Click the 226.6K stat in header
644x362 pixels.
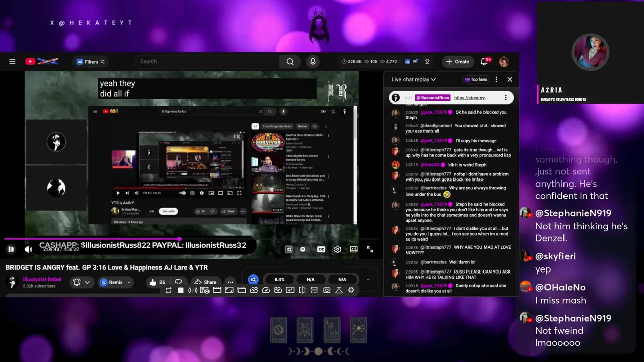tap(352, 62)
